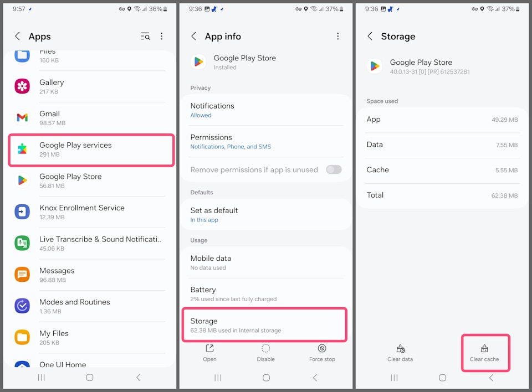Open Mobile data usage

click(x=265, y=262)
